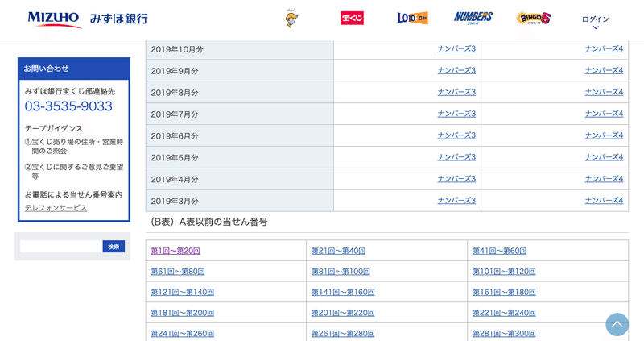Open the 第101回〜第120回 link
This screenshot has width=644, height=341.
[504, 272]
